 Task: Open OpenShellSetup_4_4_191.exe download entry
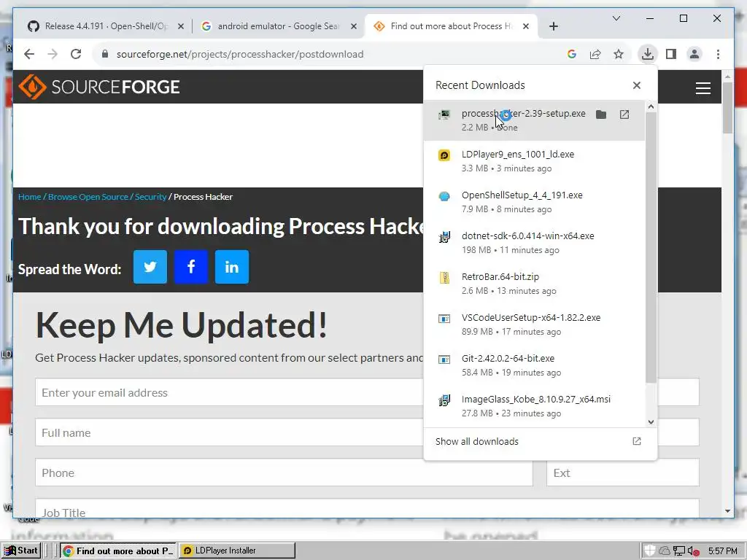(534, 202)
